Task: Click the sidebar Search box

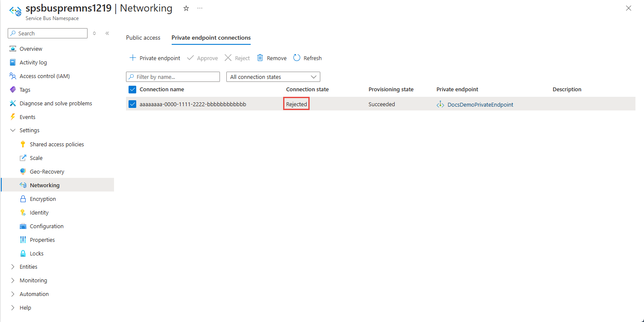Action: (47, 33)
